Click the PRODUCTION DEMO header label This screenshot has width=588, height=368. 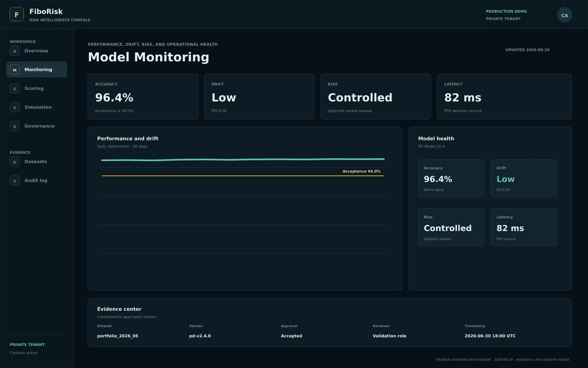pos(506,11)
